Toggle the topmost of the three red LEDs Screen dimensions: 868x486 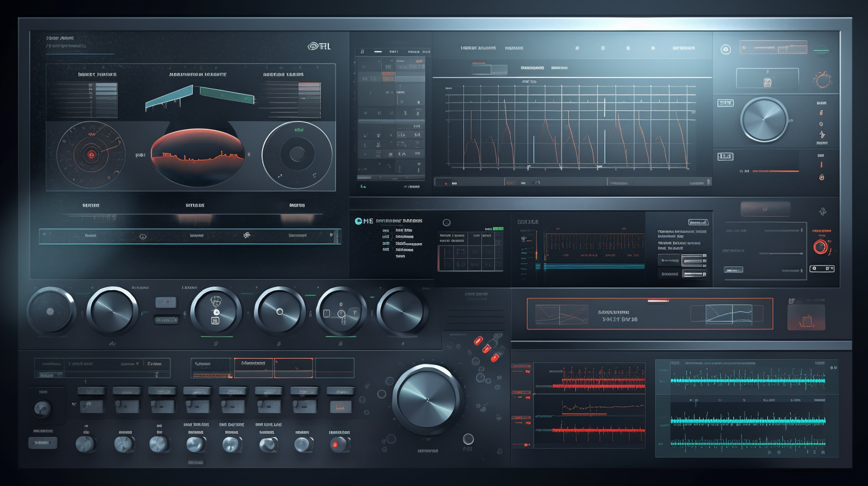point(477,341)
